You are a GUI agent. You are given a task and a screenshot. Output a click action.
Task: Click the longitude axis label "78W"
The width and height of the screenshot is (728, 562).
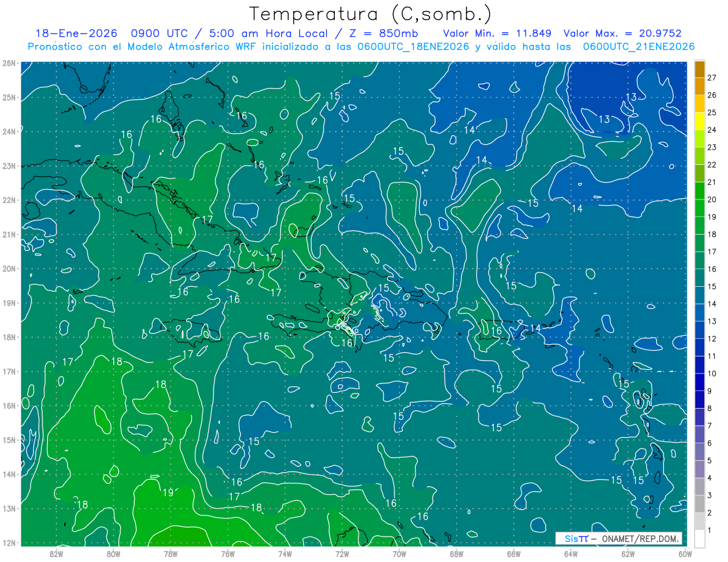[x=170, y=554]
